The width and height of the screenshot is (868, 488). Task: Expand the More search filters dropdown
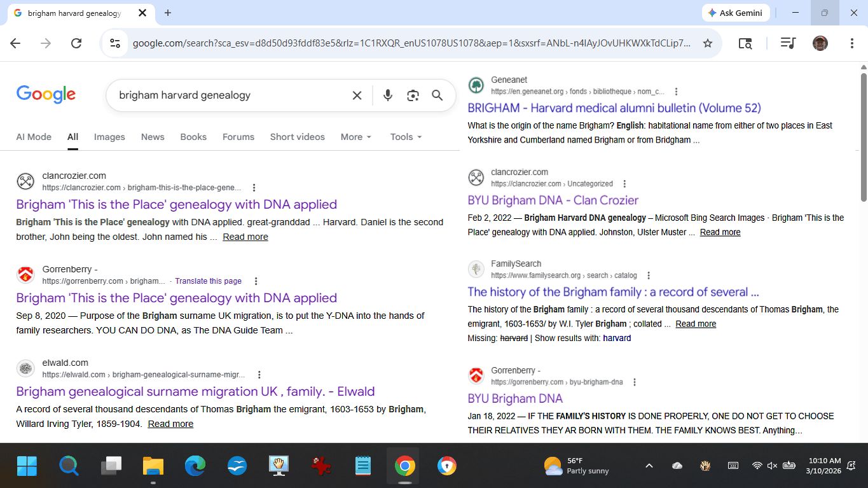click(355, 137)
